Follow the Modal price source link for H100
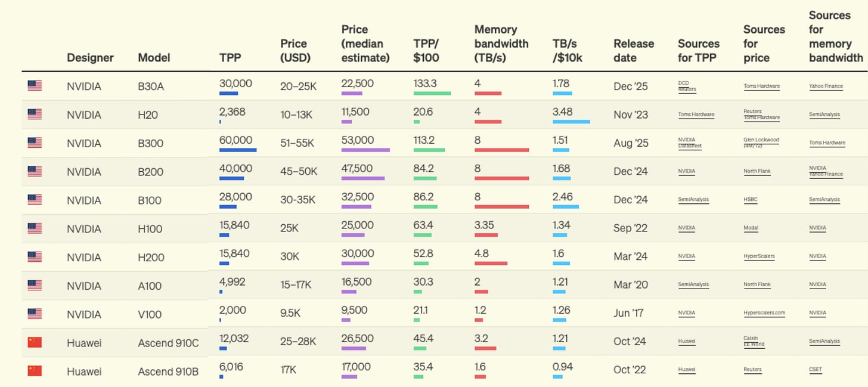 751,228
